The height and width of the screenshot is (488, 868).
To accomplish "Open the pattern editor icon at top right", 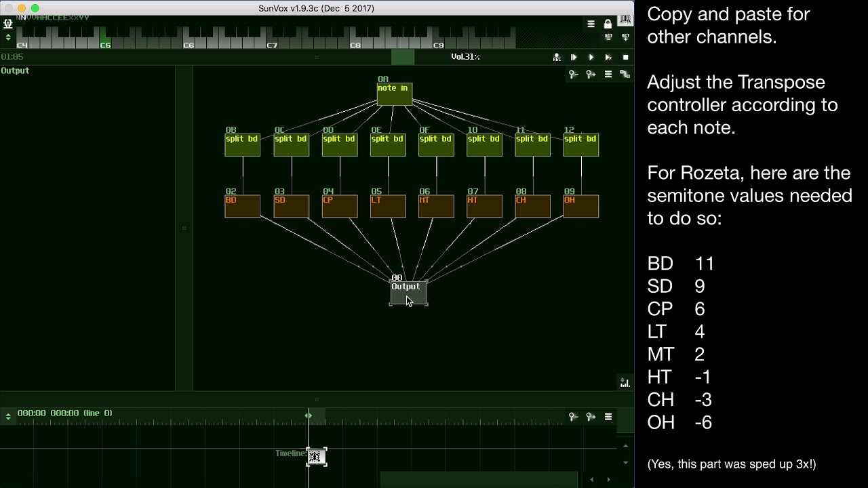I will (x=625, y=21).
